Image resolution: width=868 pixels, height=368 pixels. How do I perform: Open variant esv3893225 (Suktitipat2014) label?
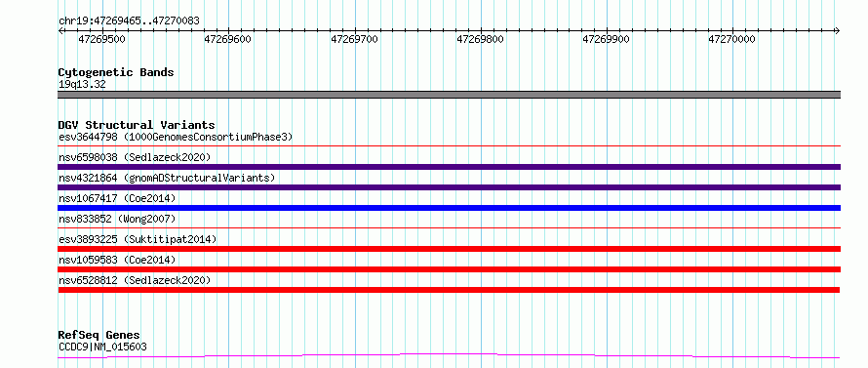coord(138,239)
